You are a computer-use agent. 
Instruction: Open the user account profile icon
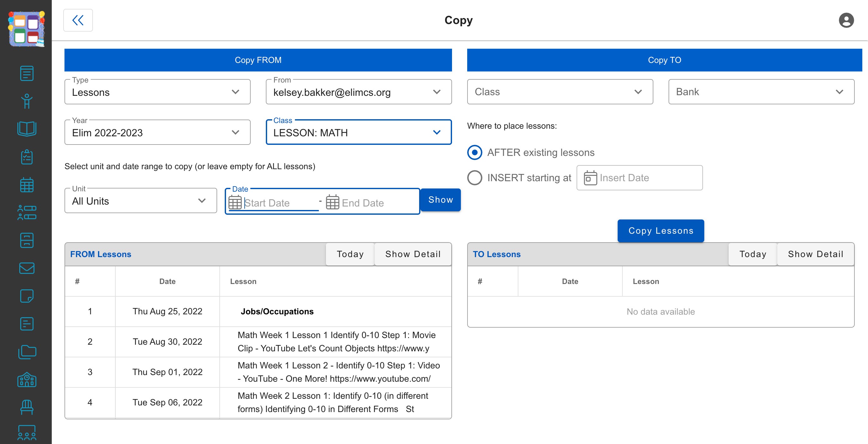846,20
